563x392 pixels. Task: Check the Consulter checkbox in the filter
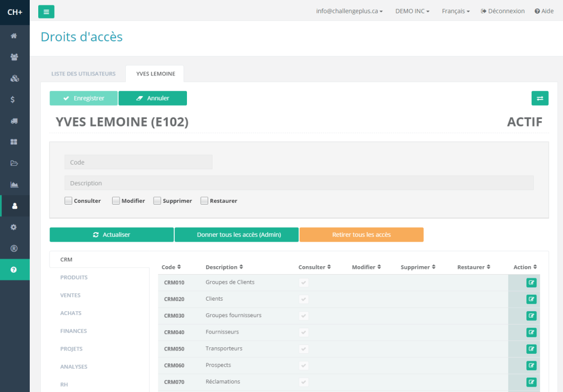[x=68, y=201]
